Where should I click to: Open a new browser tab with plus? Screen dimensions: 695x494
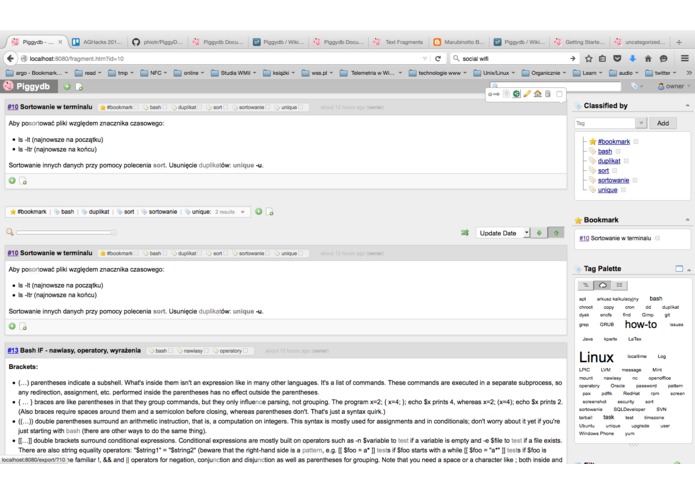pos(679,42)
